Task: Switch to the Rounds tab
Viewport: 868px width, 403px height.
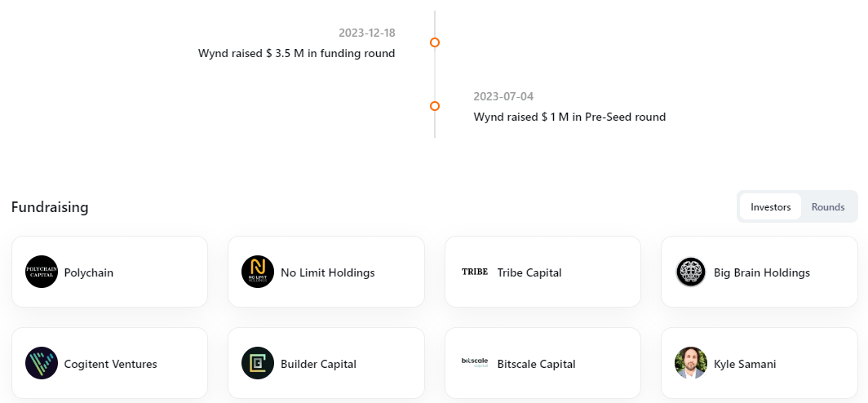Action: pyautogui.click(x=828, y=207)
